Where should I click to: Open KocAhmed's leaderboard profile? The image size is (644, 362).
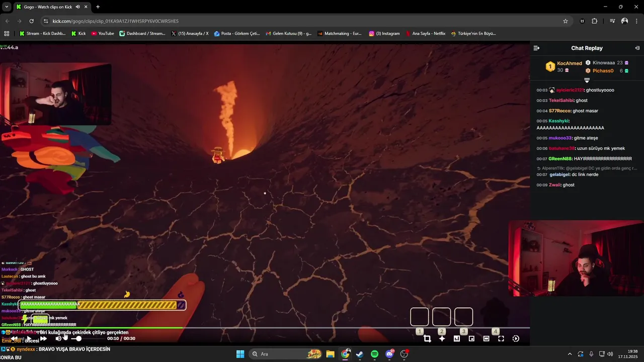pos(569,63)
